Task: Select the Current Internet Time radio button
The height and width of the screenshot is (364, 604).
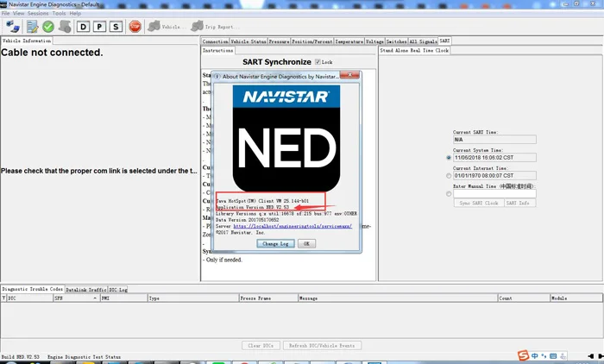Action: [x=449, y=176]
